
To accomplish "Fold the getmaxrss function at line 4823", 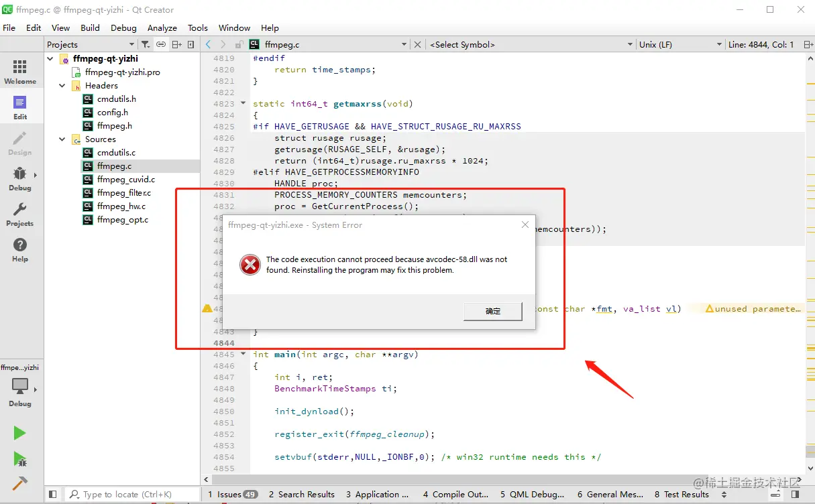I will (243, 103).
